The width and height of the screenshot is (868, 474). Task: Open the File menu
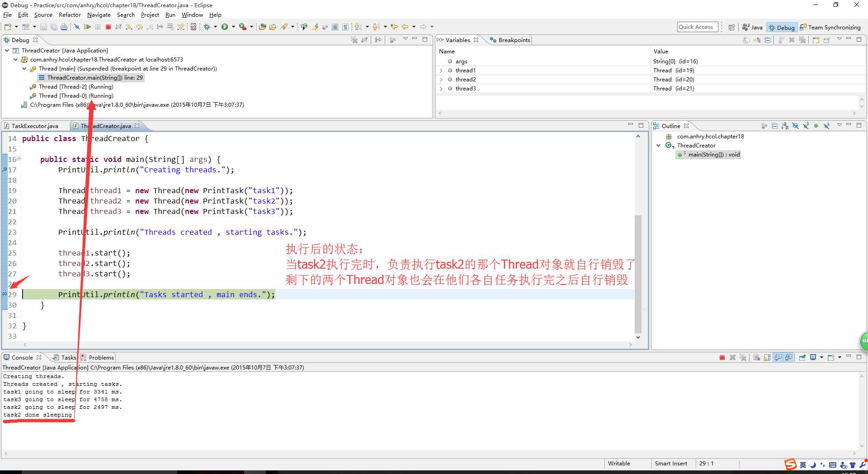tap(7, 15)
